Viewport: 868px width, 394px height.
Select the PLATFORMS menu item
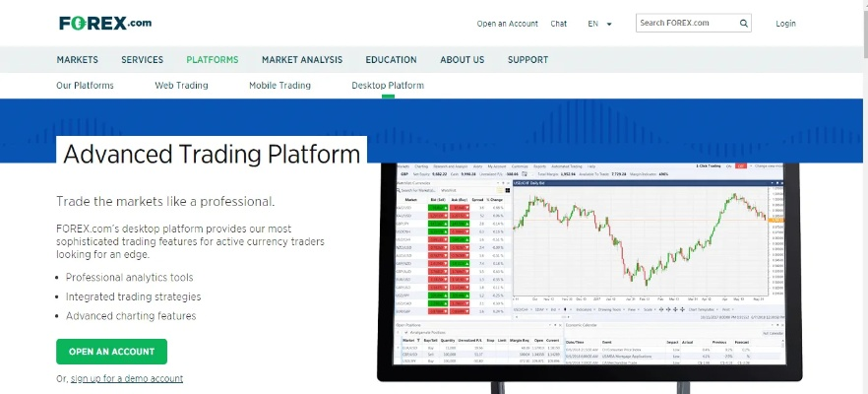tap(212, 60)
